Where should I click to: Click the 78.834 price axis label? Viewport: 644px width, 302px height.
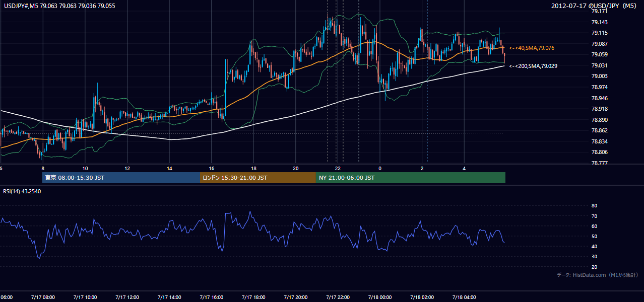coord(599,141)
